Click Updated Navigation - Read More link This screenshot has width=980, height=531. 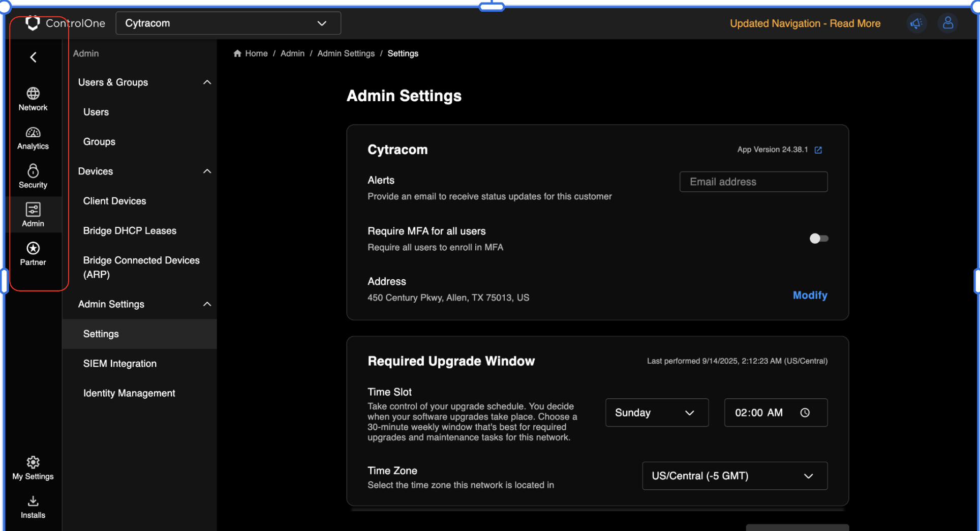point(805,23)
